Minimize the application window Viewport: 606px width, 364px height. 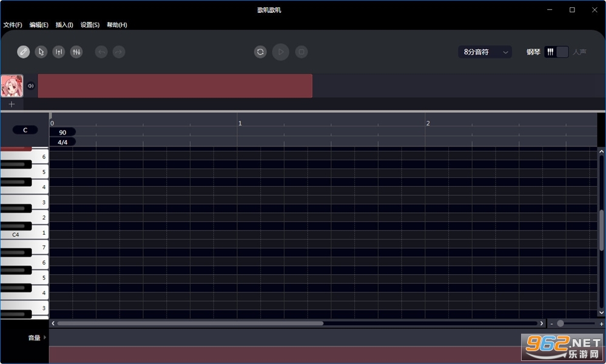550,10
